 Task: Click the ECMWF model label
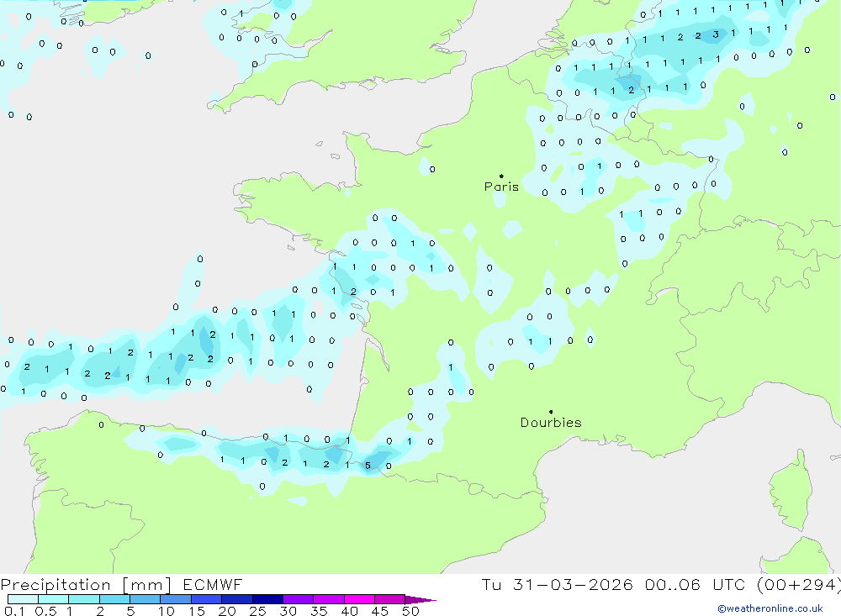pyautogui.click(x=213, y=584)
